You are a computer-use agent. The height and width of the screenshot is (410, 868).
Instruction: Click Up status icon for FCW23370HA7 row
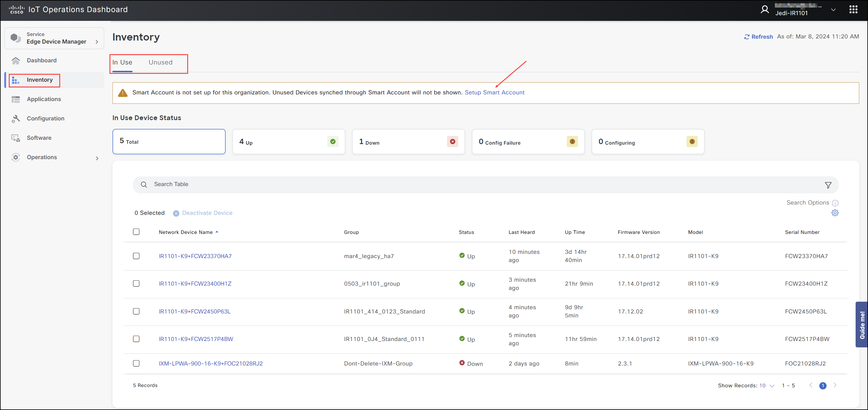click(x=462, y=256)
